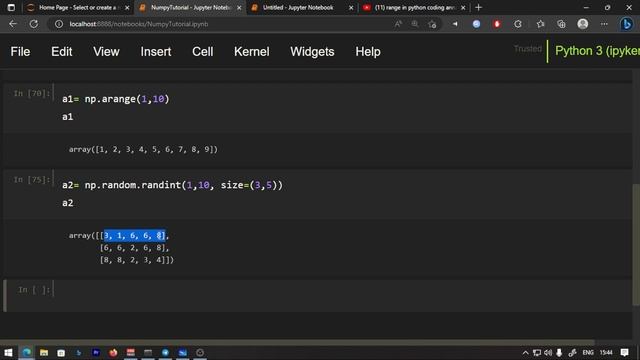Open the clock showing 15:44
The width and height of the screenshot is (640, 360).
(x=606, y=352)
